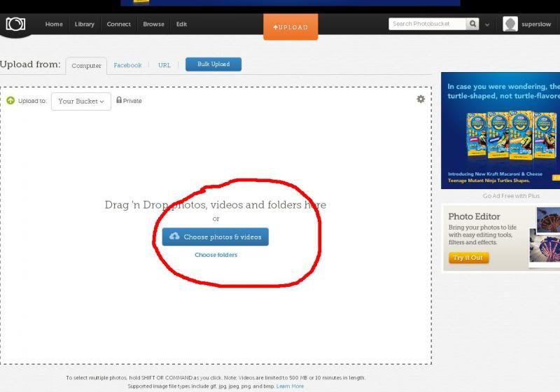Switch to the URL upload tab

click(164, 65)
